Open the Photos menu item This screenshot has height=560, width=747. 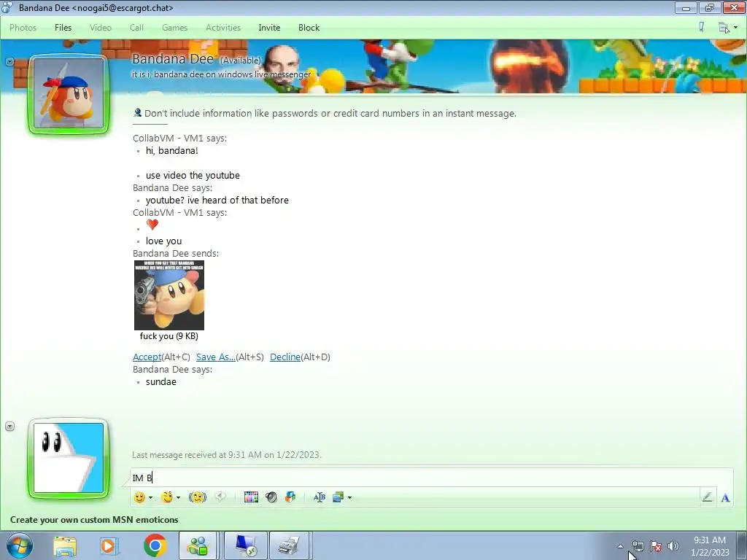pyautogui.click(x=23, y=28)
